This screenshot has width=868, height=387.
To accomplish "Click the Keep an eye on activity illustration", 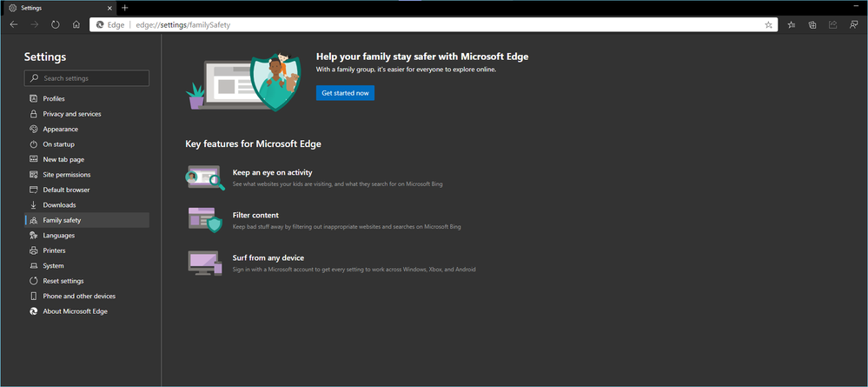I will [205, 177].
